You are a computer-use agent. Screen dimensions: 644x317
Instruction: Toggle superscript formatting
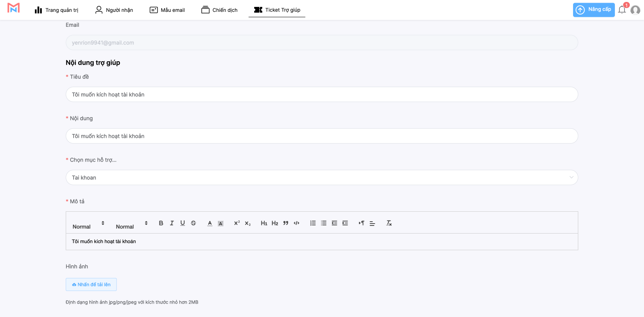(x=237, y=223)
